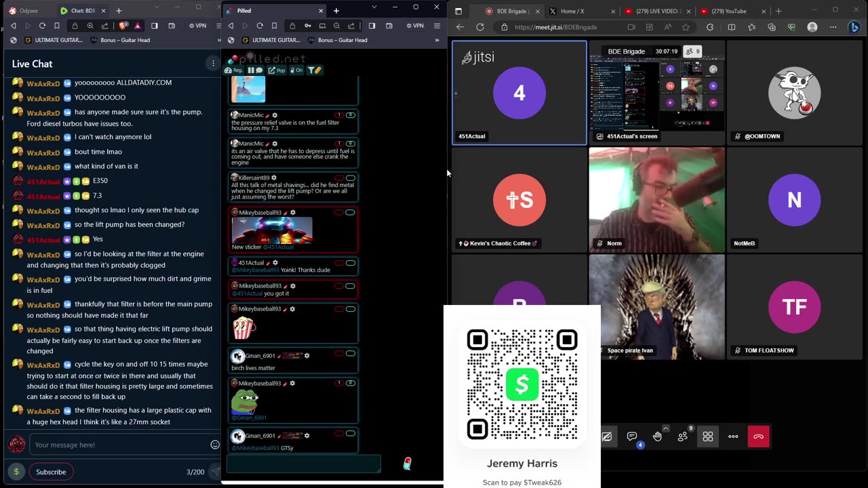Open the Pilled chat filter

pyautogui.click(x=314, y=70)
